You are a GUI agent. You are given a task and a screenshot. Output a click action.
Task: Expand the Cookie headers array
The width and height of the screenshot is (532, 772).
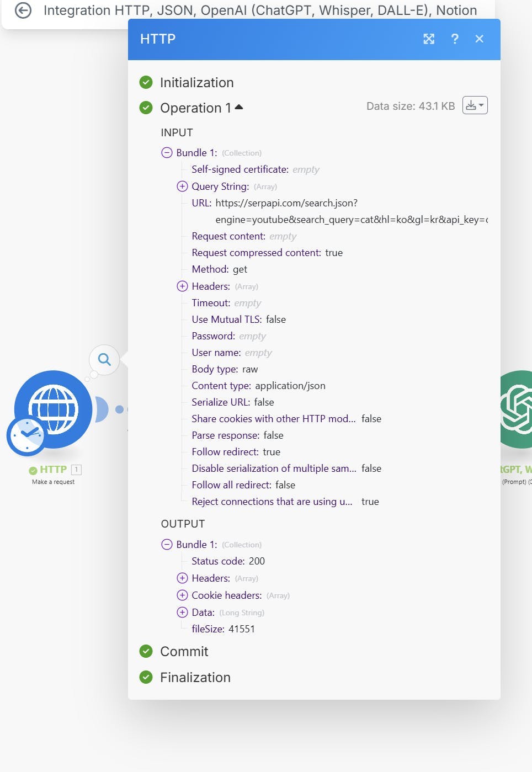click(182, 595)
